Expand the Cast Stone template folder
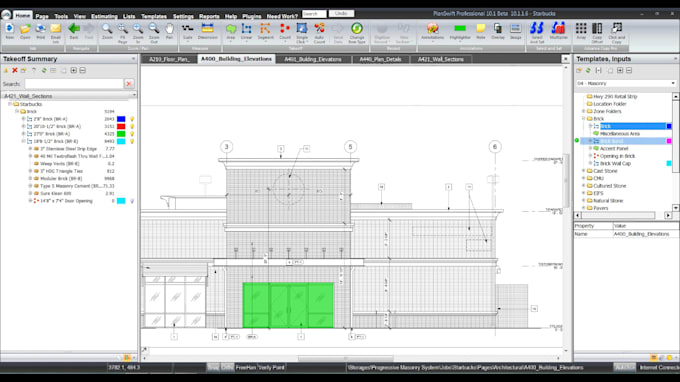 point(583,171)
